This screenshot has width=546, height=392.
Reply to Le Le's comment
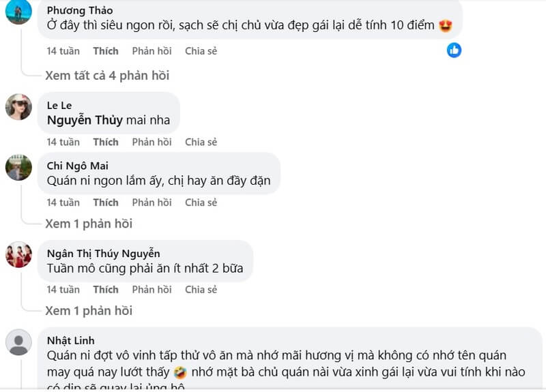152,142
